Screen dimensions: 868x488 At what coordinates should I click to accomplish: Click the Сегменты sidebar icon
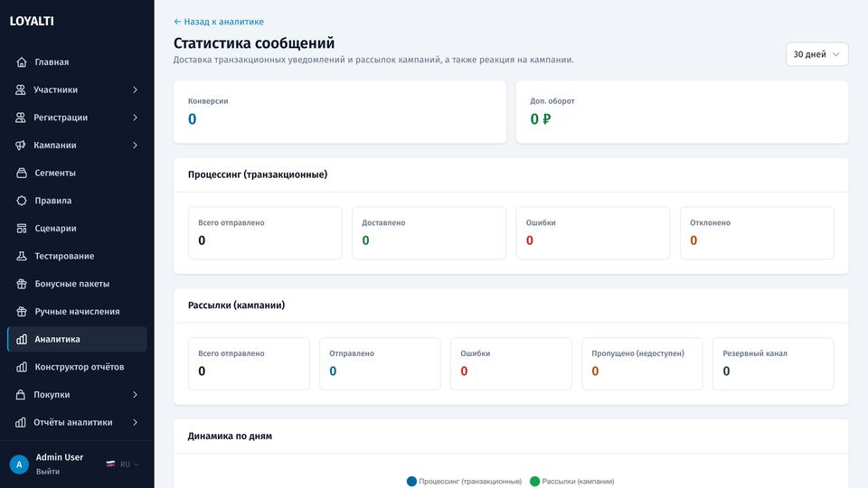pyautogui.click(x=22, y=173)
